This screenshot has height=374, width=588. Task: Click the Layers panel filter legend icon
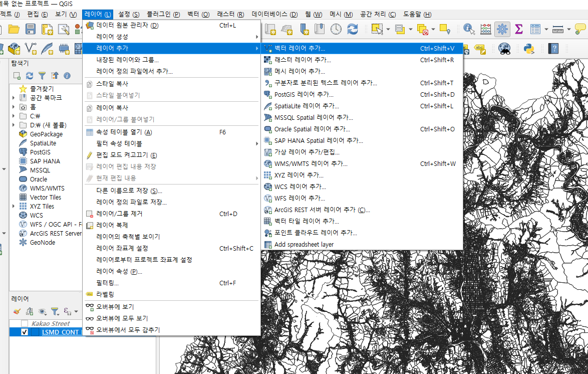[x=55, y=311]
